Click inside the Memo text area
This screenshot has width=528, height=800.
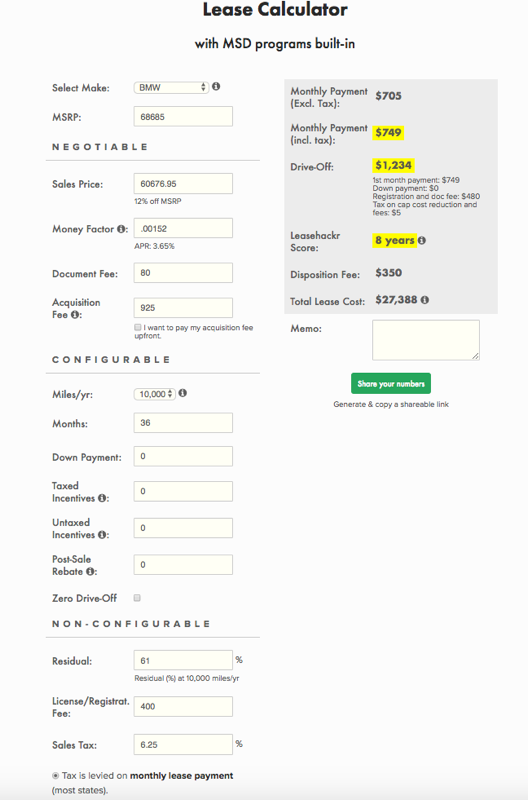point(426,340)
